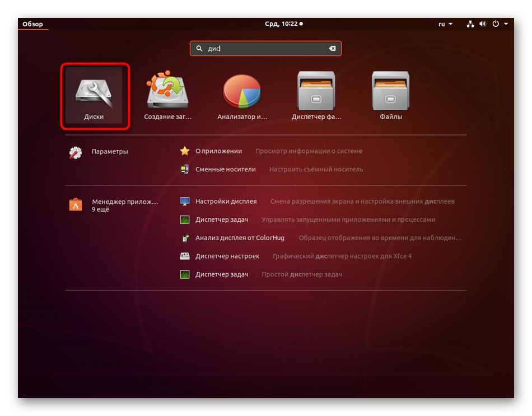
Task: Open the volume icon in top bar
Action: [483, 24]
